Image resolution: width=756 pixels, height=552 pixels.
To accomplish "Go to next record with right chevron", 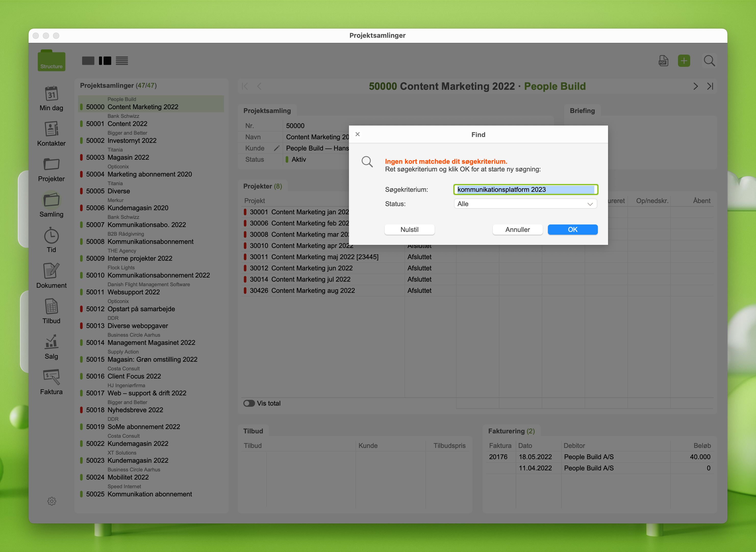I will 695,86.
